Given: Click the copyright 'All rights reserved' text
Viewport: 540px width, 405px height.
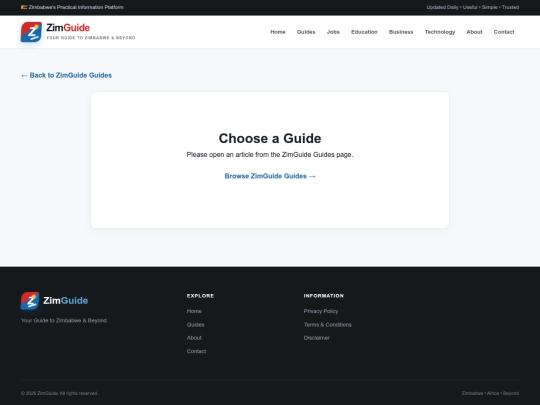Looking at the screenshot, I should coord(59,393).
